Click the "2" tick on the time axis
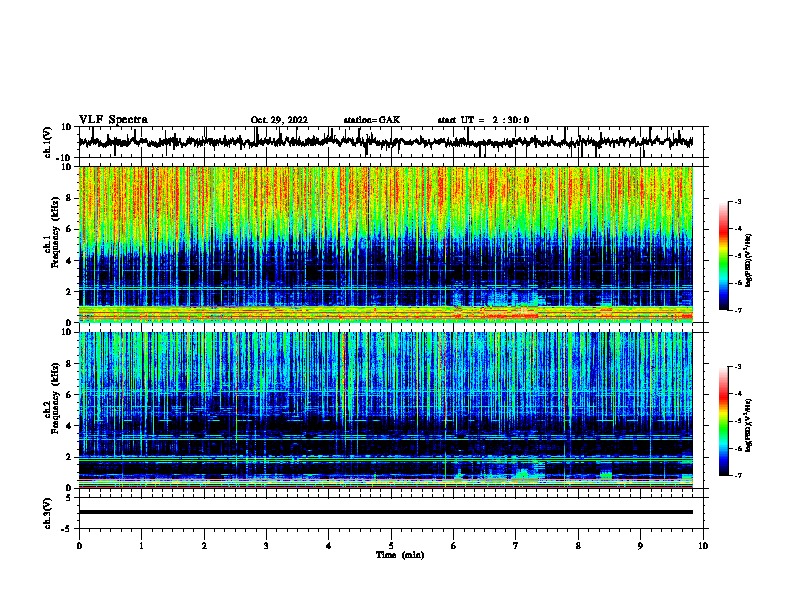This screenshot has width=792, height=612. pyautogui.click(x=204, y=546)
